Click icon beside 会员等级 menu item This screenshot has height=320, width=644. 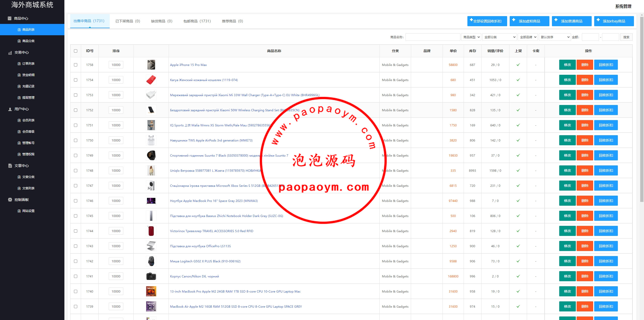coord(19,132)
